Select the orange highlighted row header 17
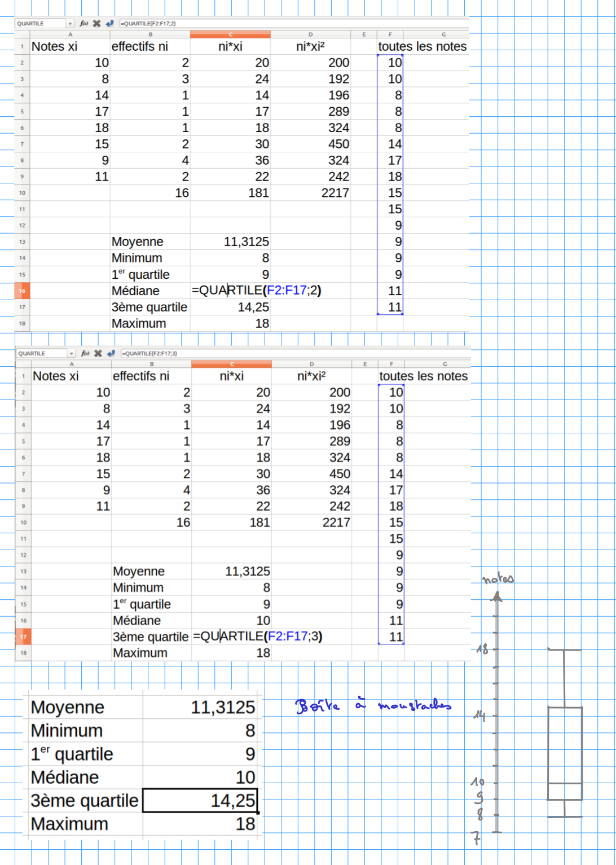Viewport: 616px width, 865px height. [23, 636]
